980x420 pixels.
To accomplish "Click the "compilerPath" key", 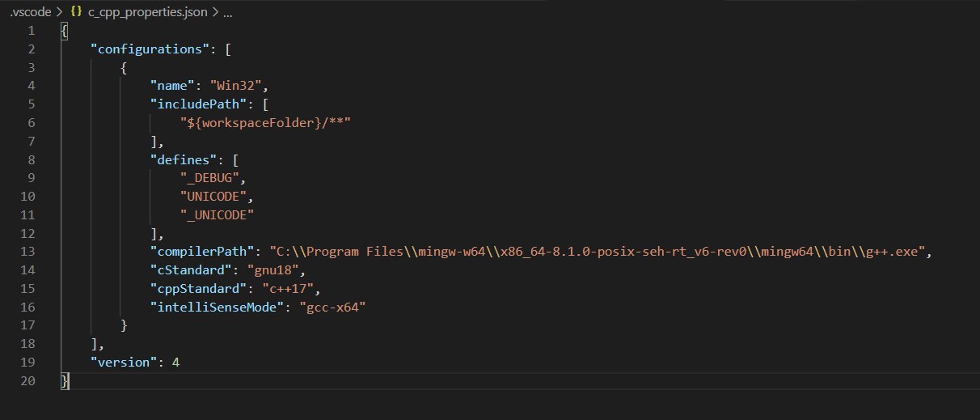I will pyautogui.click(x=203, y=253).
